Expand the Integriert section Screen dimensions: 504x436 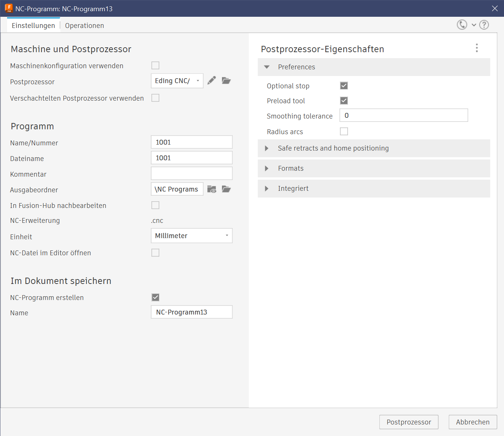pos(374,189)
